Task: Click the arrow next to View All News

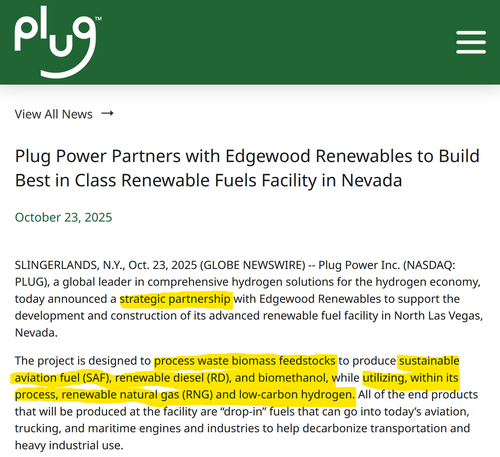Action: [107, 114]
